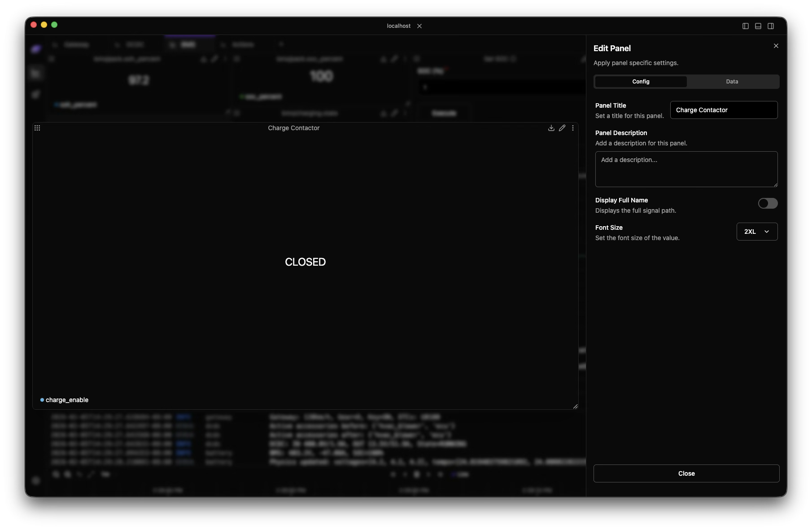Click the Panel Title text field

tap(724, 110)
